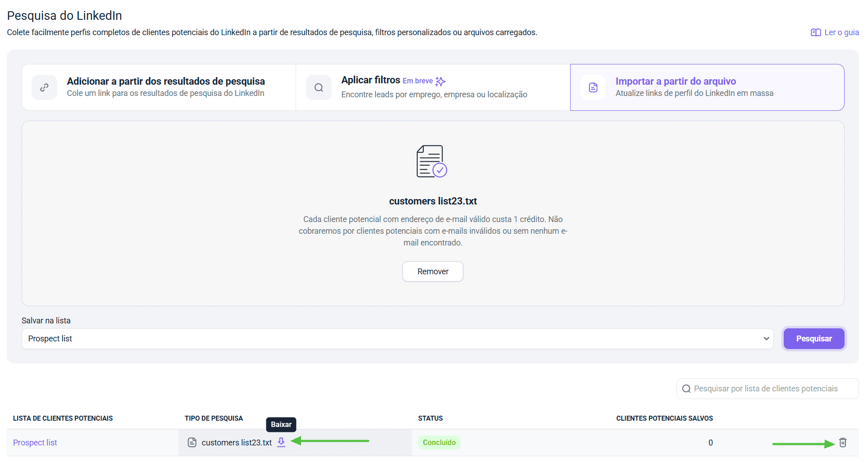Click the book icon next to Ler o guia
868x463 pixels.
point(815,32)
